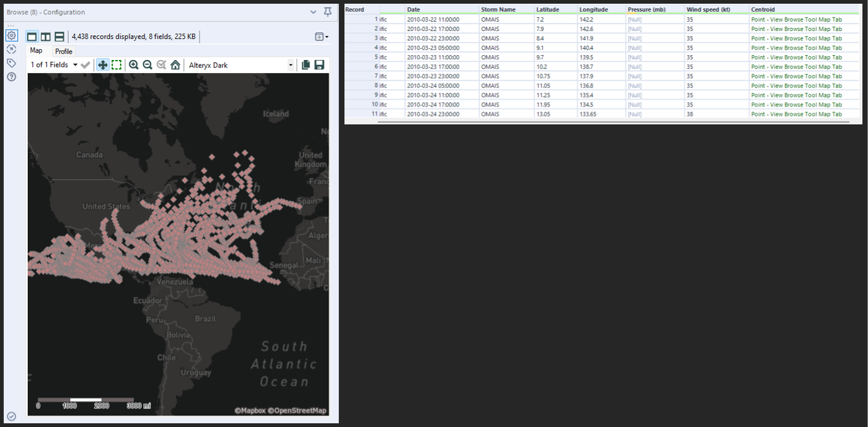Image resolution: width=868 pixels, height=427 pixels.
Task: Copy the map image to clipboard
Action: tap(305, 65)
